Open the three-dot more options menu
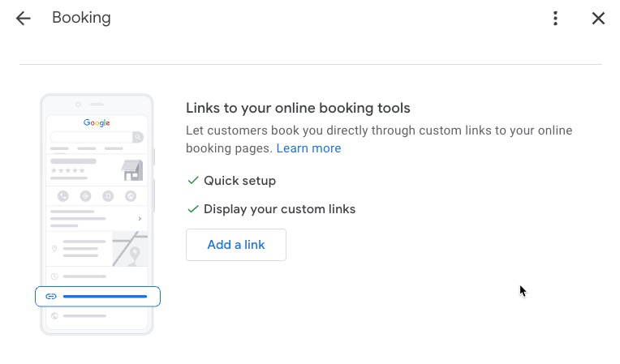Screen dimensions: 620x364 [555, 18]
